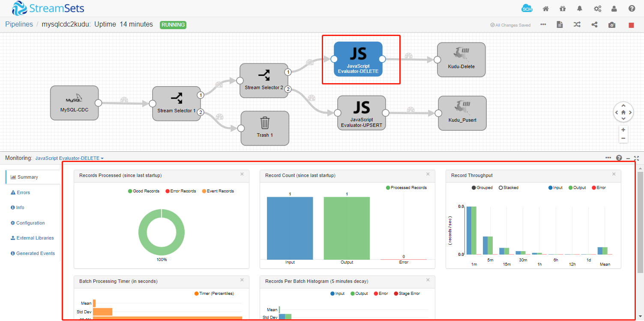Image resolution: width=644 pixels, height=321 pixels.
Task: Click the share pipeline icon
Action: [x=594, y=25]
